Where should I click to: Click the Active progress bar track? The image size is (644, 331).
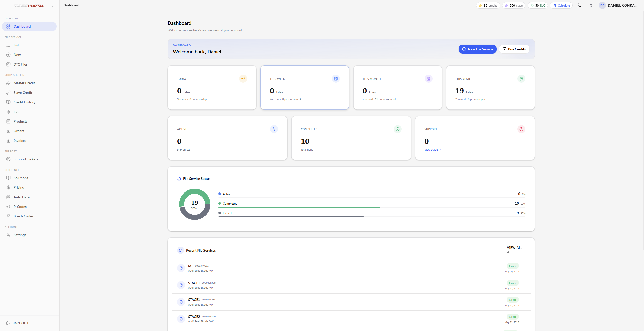372,198
